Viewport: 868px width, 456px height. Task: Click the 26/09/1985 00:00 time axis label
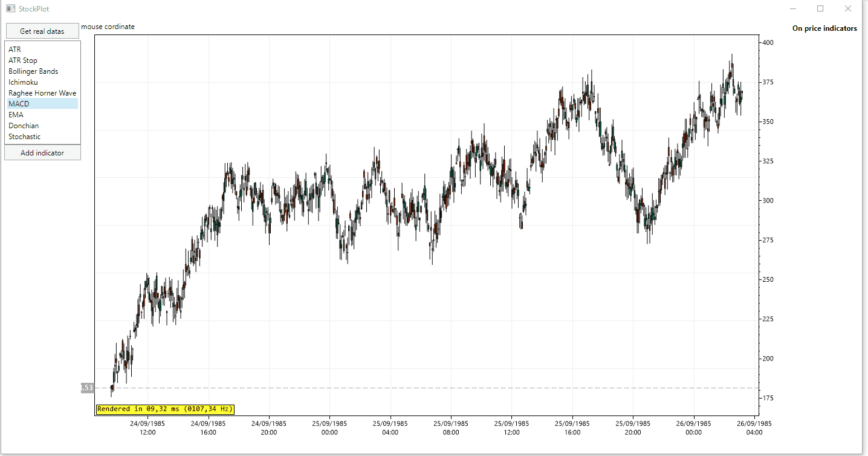pos(694,428)
